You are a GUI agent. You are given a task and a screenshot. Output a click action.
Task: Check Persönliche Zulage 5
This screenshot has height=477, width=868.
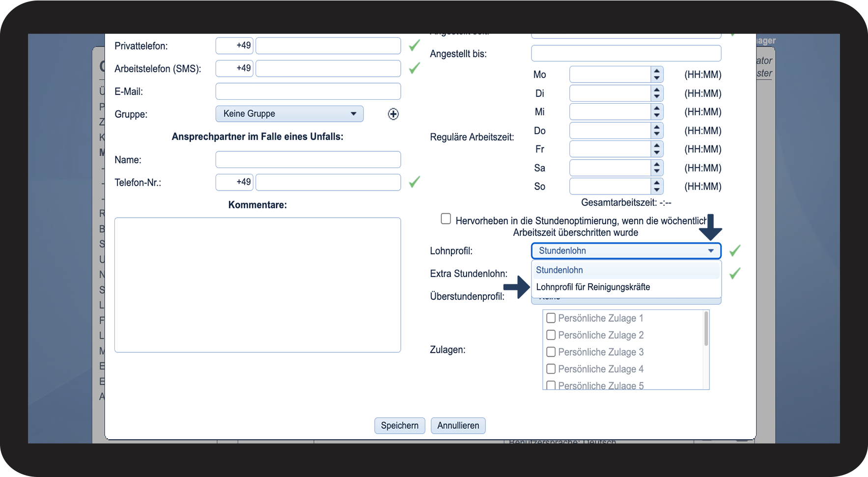(551, 385)
